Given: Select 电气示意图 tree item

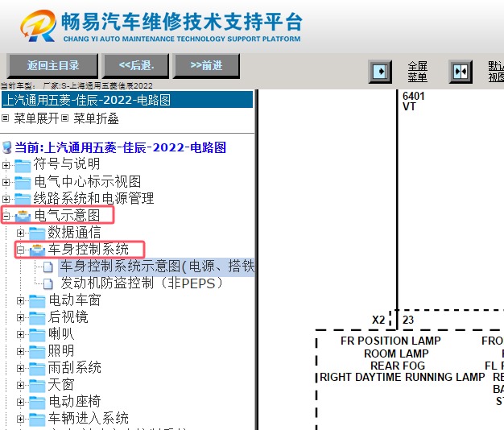Looking at the screenshot, I should click(67, 215).
